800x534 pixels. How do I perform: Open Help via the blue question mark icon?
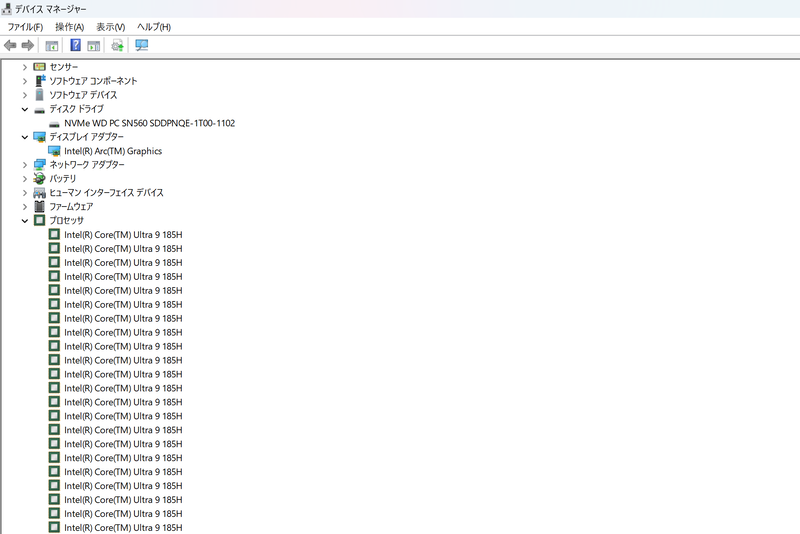pyautogui.click(x=75, y=45)
